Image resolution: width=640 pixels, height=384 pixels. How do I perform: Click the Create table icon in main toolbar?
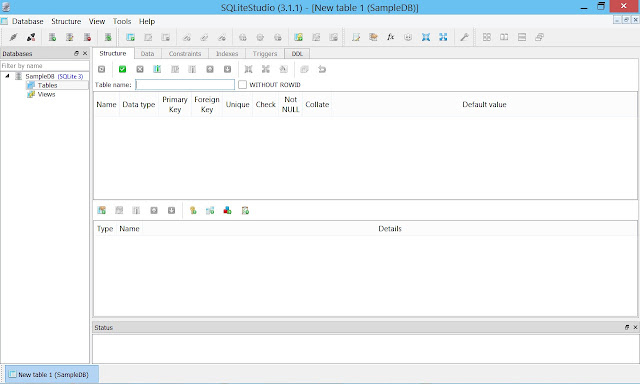tap(130, 37)
